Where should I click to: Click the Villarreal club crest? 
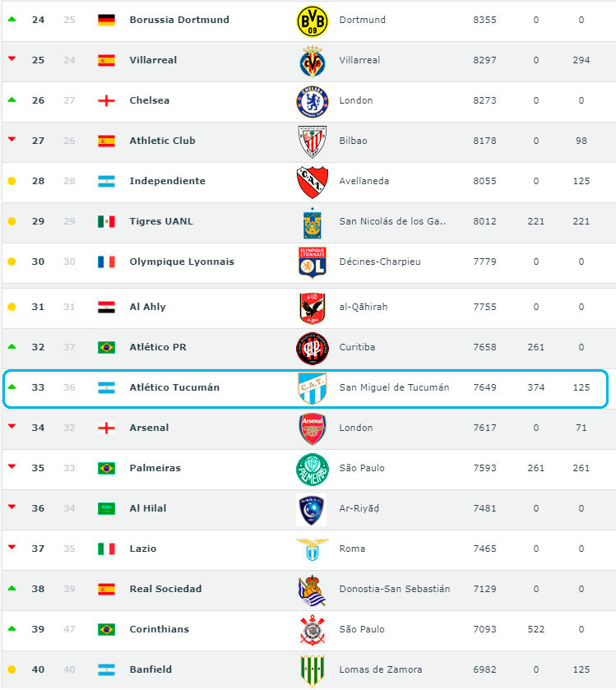point(313,61)
